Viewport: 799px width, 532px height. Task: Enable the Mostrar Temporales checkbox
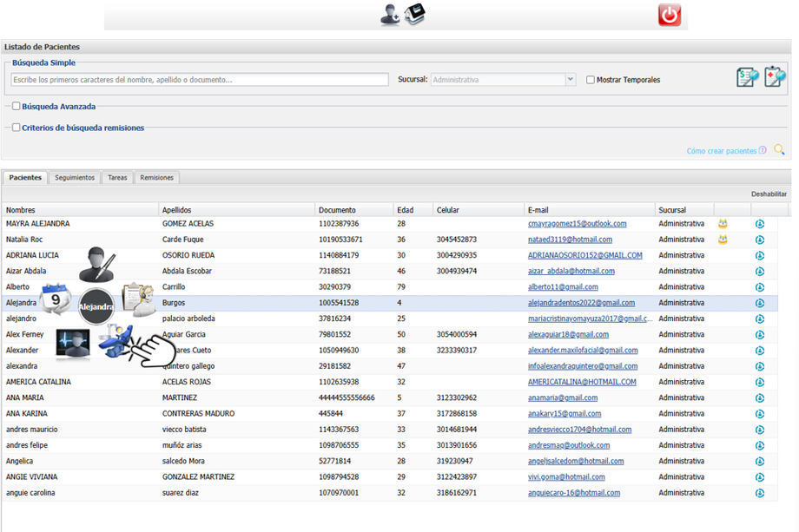pos(591,80)
